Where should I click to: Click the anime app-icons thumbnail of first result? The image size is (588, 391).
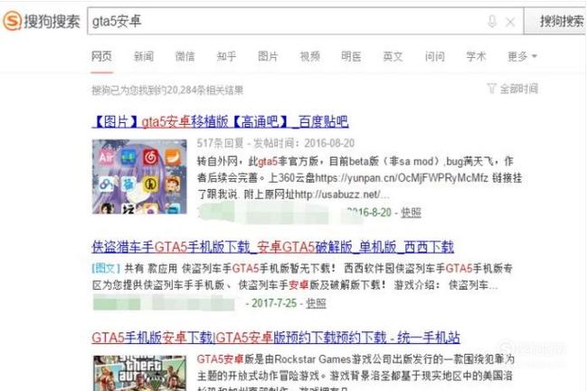click(x=139, y=176)
